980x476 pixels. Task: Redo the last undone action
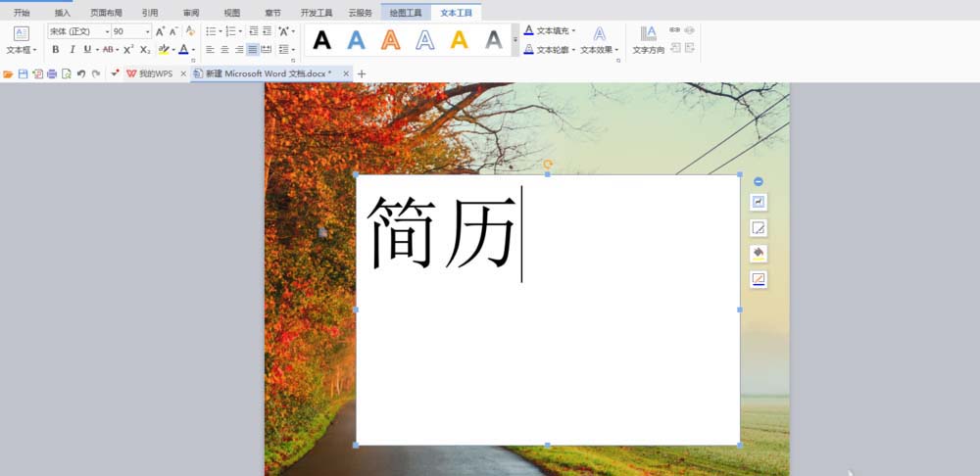click(96, 73)
